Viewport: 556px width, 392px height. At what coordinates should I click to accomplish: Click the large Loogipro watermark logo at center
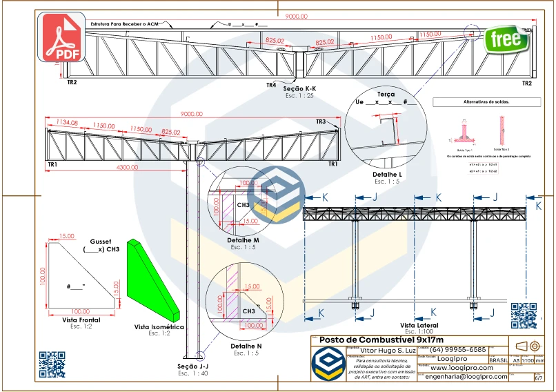(279, 195)
